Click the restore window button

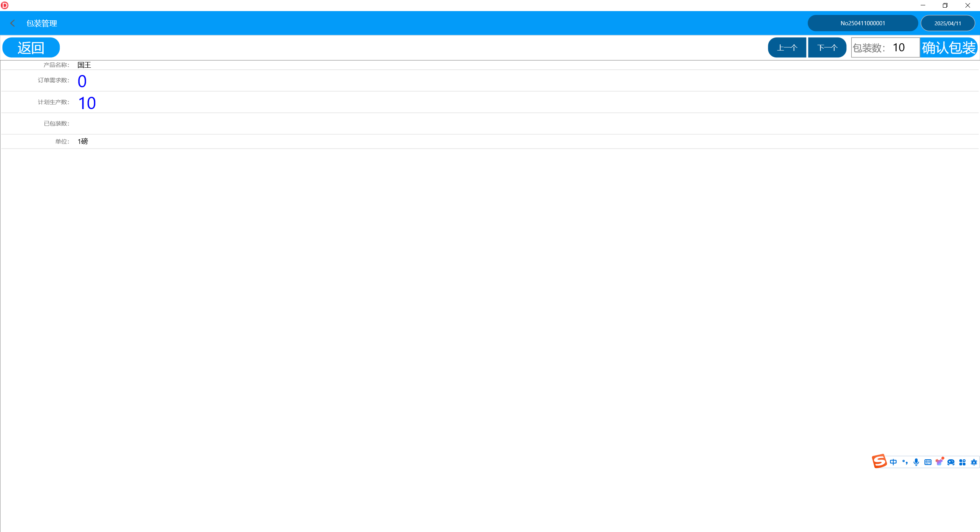(945, 5)
